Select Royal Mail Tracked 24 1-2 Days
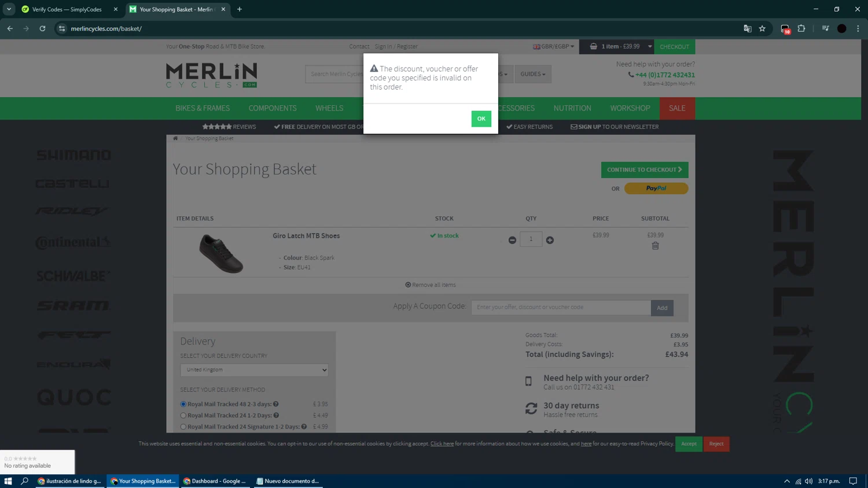Screen dimensions: 868x488 pos(183,415)
